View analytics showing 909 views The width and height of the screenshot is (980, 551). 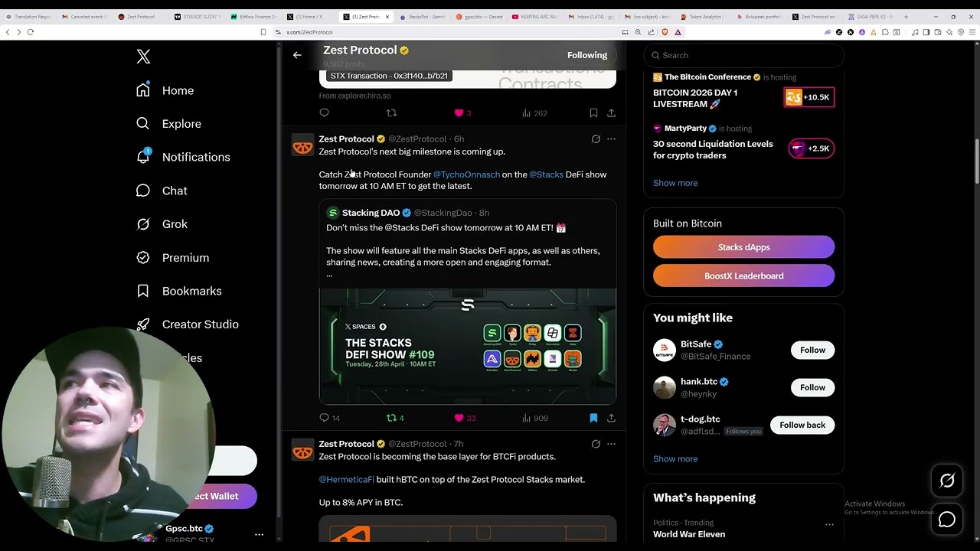[534, 418]
